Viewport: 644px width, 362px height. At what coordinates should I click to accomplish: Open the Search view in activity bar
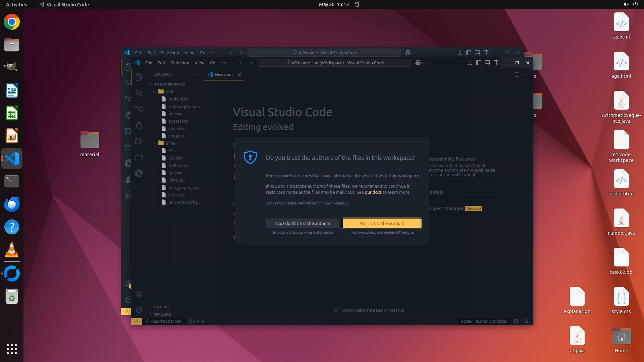tap(139, 93)
